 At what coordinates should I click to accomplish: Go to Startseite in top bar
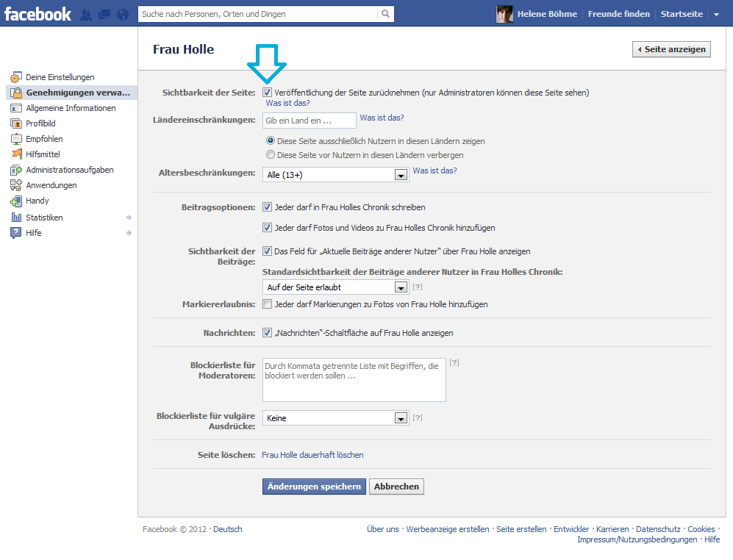pyautogui.click(x=682, y=14)
